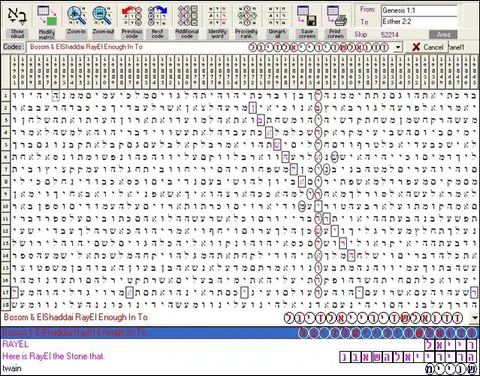
Task: Click the To field showing Esther 2:2
Action: [420, 22]
